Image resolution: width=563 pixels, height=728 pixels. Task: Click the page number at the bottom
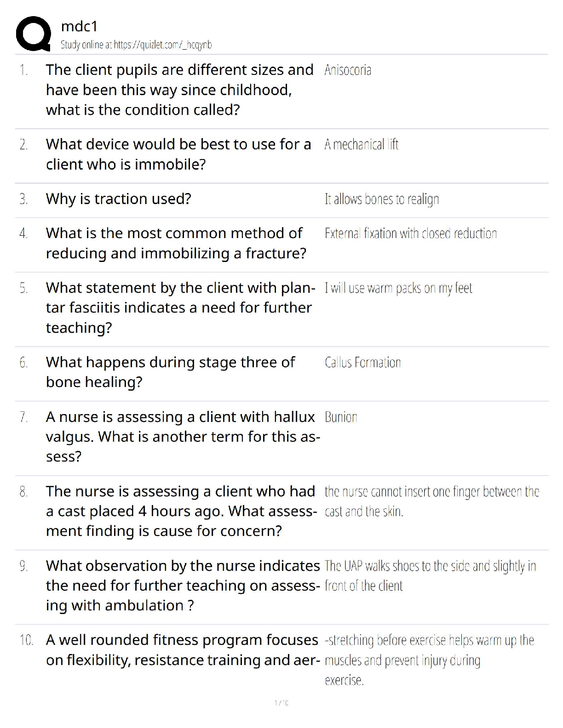(x=281, y=703)
